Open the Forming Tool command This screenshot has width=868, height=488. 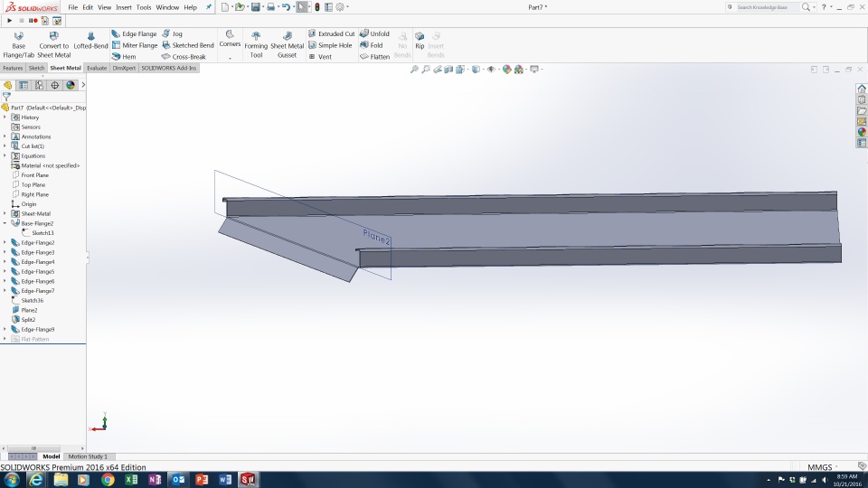point(256,45)
